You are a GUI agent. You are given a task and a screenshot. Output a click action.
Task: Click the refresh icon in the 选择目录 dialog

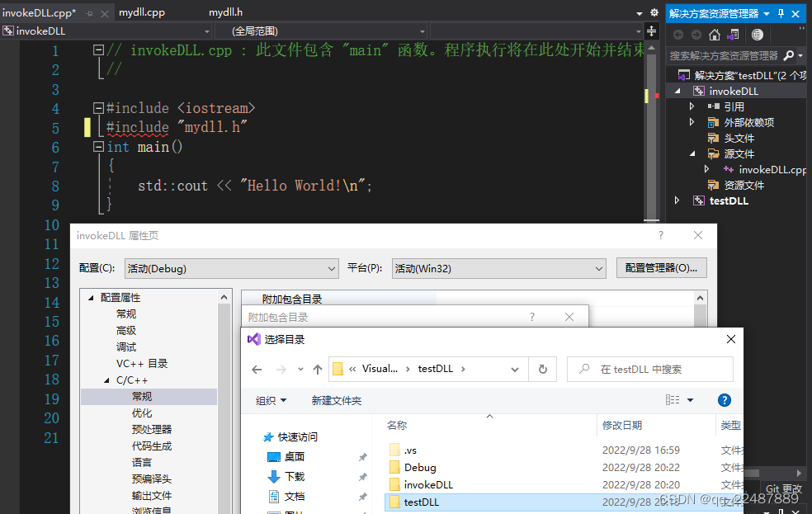click(543, 370)
